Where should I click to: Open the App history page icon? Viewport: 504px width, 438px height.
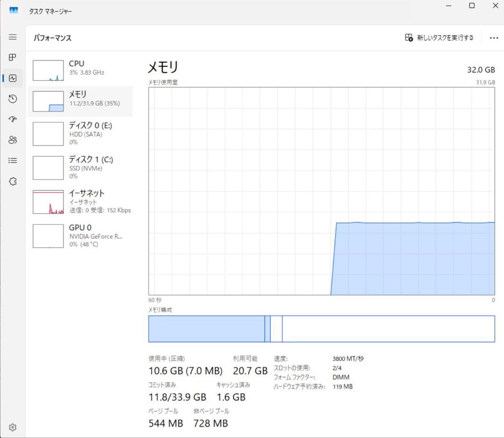point(13,98)
